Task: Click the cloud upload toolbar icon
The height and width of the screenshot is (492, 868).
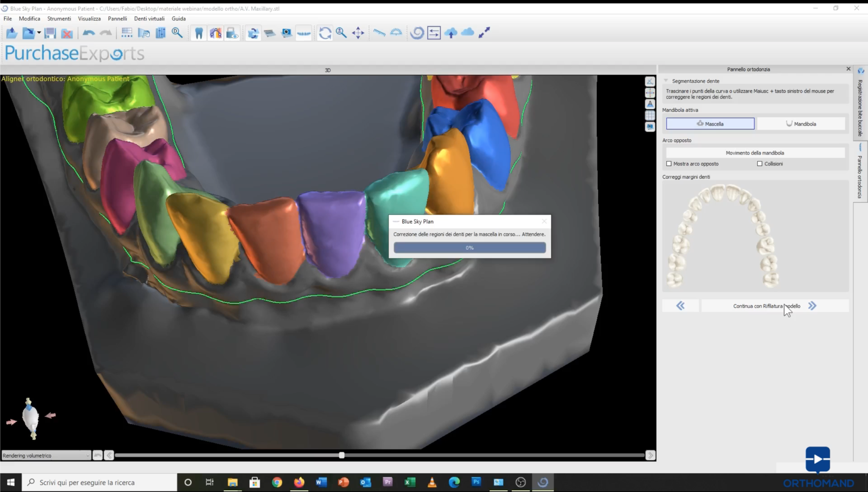Action: (451, 33)
